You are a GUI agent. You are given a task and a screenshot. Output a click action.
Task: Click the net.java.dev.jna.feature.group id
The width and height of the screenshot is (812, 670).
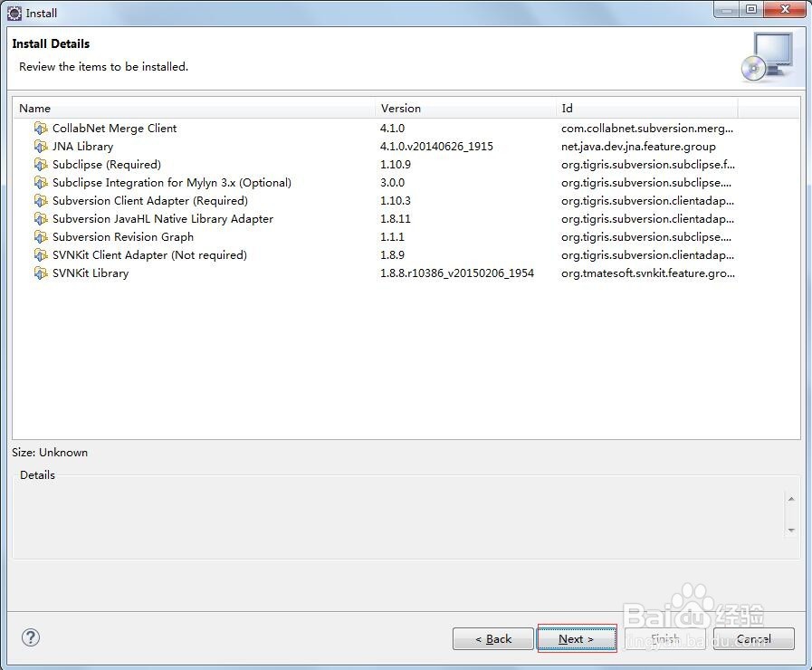(x=638, y=146)
